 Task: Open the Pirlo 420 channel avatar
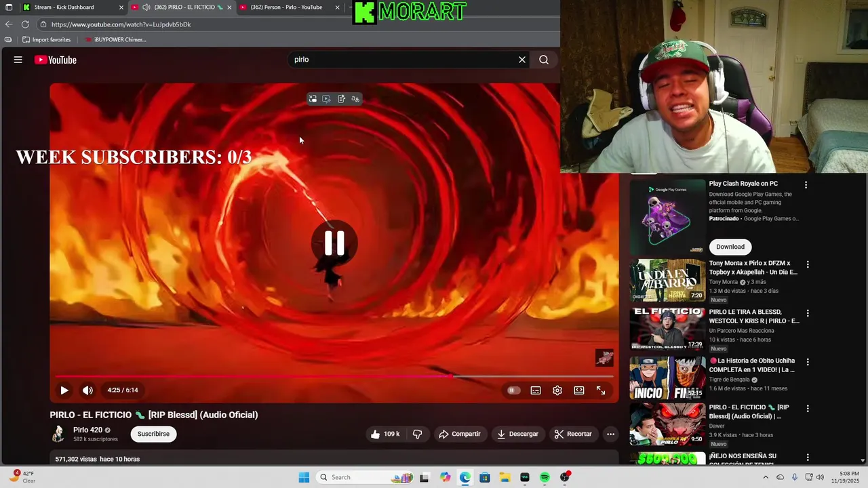pos(59,434)
